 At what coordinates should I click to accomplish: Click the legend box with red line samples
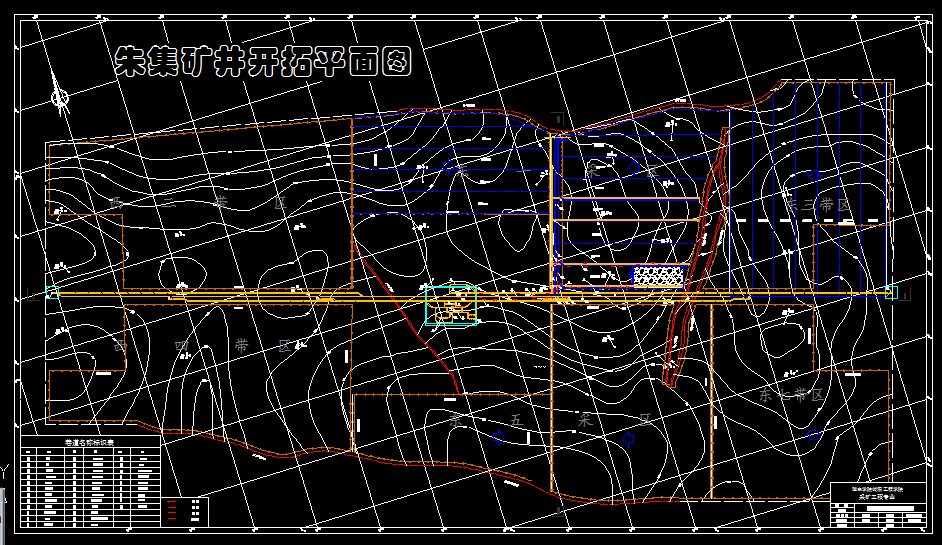(x=184, y=512)
